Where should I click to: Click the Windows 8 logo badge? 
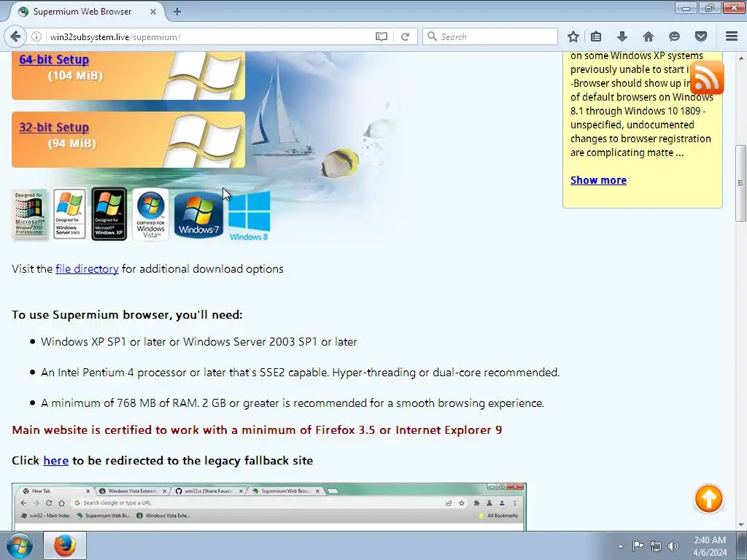pyautogui.click(x=249, y=215)
